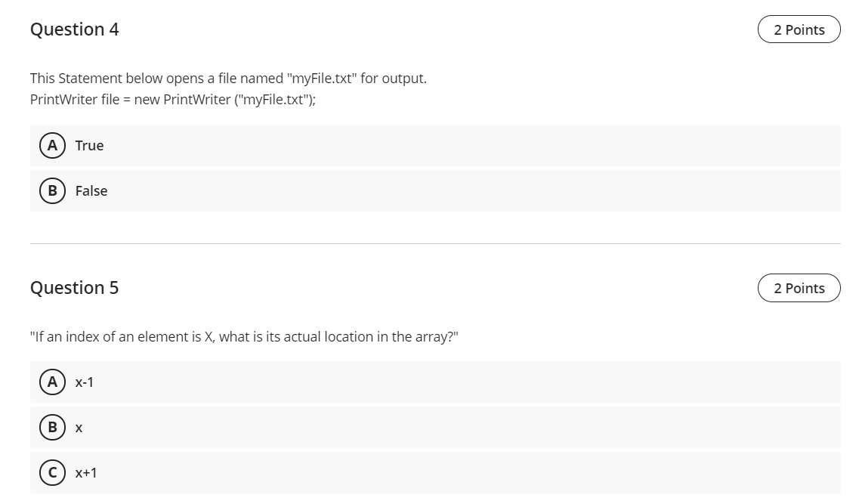Screen dimensions: 859x504
Task: Click the divider line between the questions
Action: tap(435, 244)
